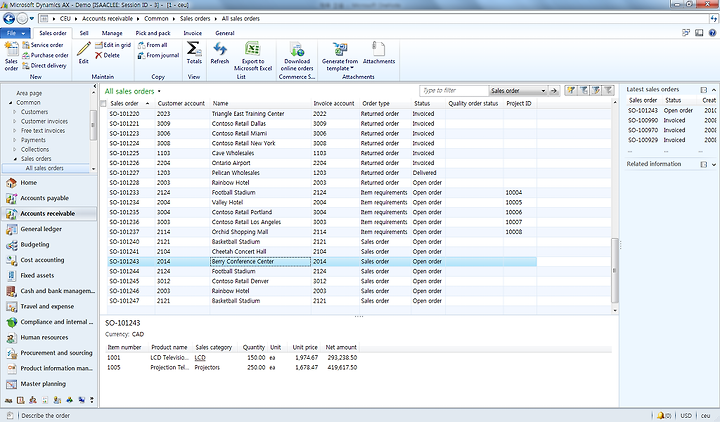Create a new Purchase order
The image size is (720, 422).
[x=45, y=55]
